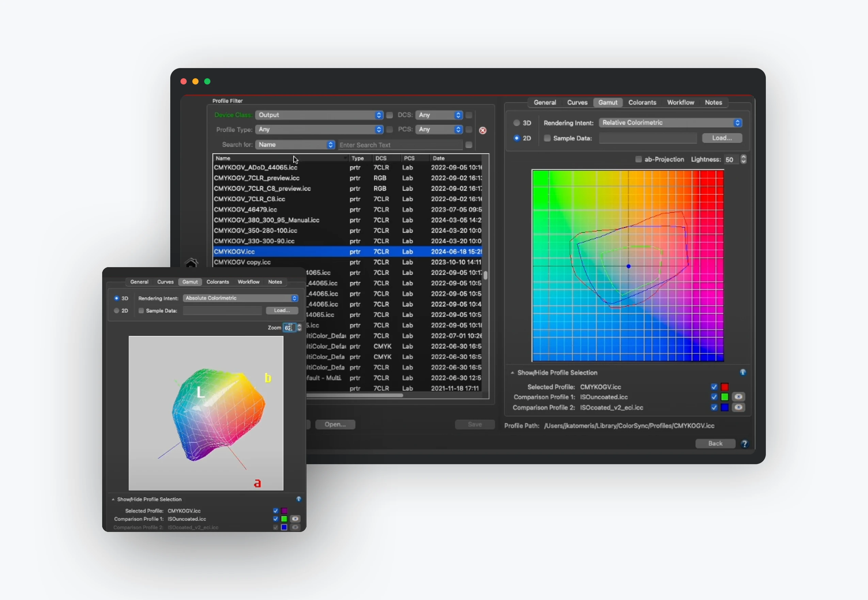This screenshot has height=600, width=868.
Task: Click info icon in the small 3D panel
Action: tap(299, 499)
